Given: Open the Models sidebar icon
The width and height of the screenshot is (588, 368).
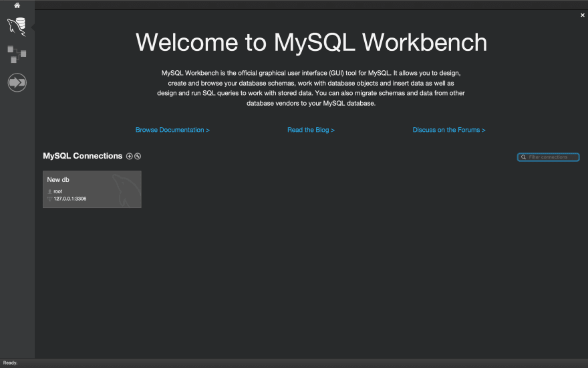Looking at the screenshot, I should tap(17, 54).
